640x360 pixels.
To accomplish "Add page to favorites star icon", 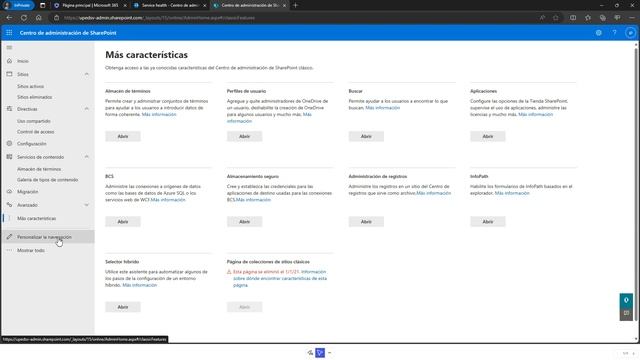I will [x=556, y=18].
